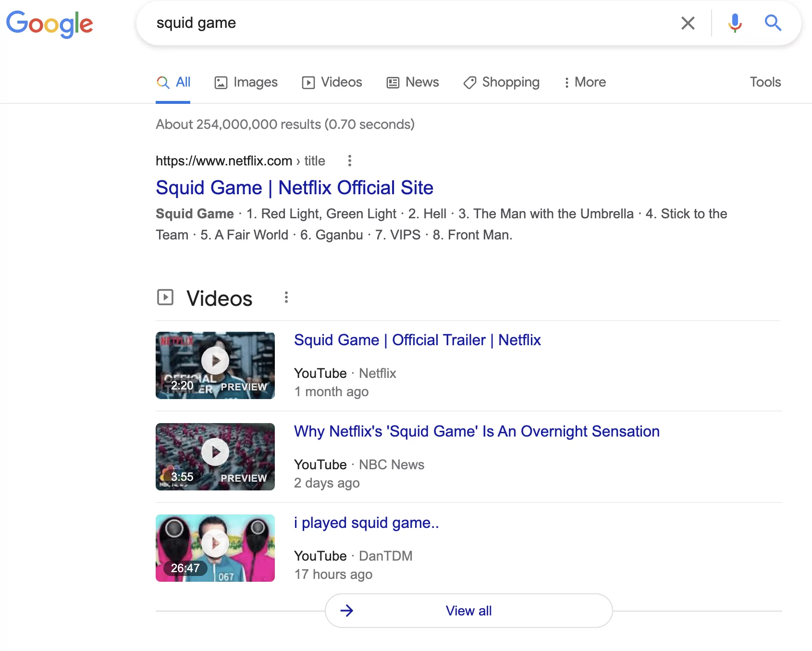
Task: Open the three-dot menu beside the Netflix result
Action: click(349, 161)
